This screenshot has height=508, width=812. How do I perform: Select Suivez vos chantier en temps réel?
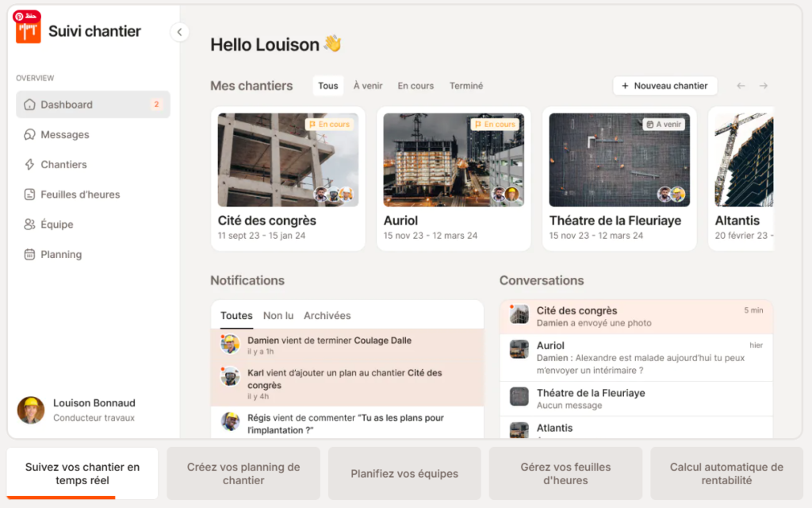point(82,473)
